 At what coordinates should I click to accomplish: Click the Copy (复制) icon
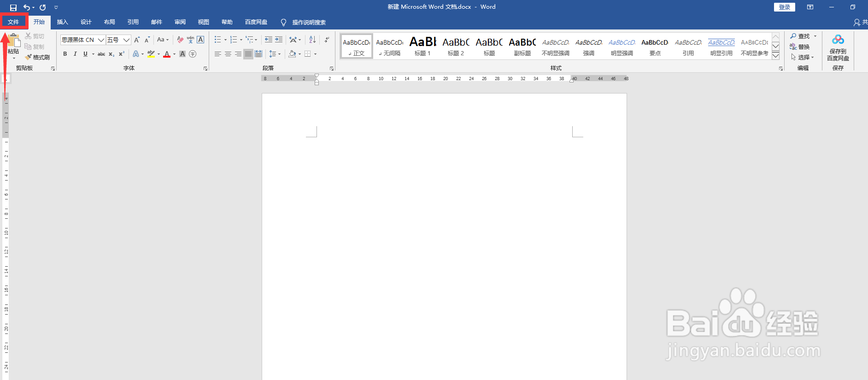28,47
